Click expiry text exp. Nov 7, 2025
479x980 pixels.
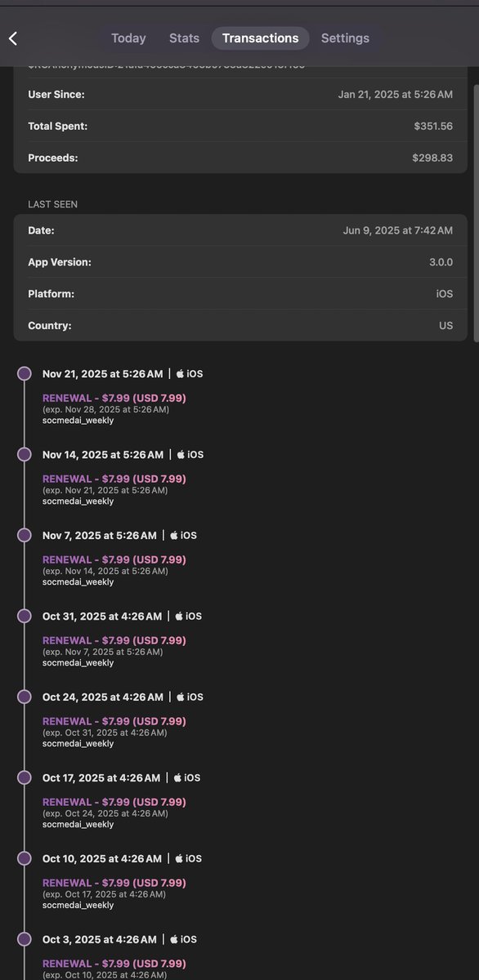pyautogui.click(x=103, y=652)
